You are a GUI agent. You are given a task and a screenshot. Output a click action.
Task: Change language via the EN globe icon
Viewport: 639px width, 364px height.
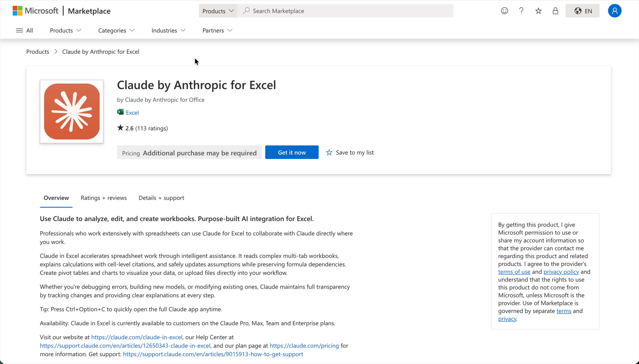click(583, 11)
